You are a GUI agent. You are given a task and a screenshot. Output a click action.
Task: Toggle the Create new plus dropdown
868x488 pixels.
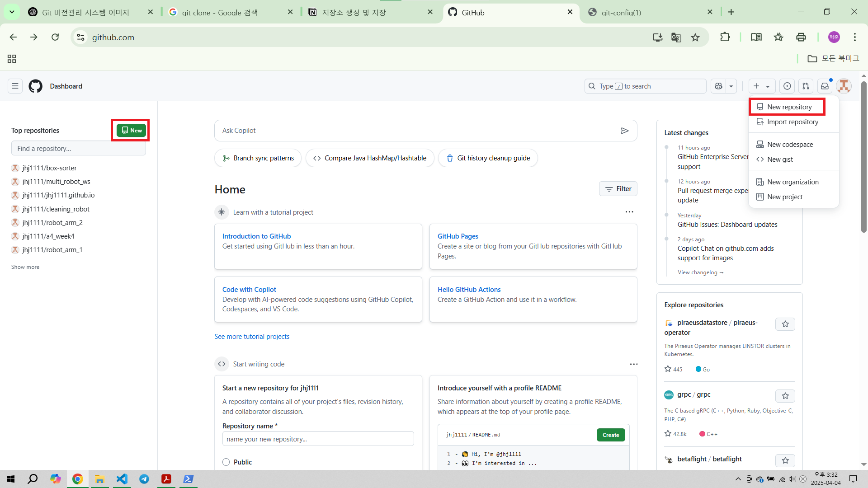(762, 86)
